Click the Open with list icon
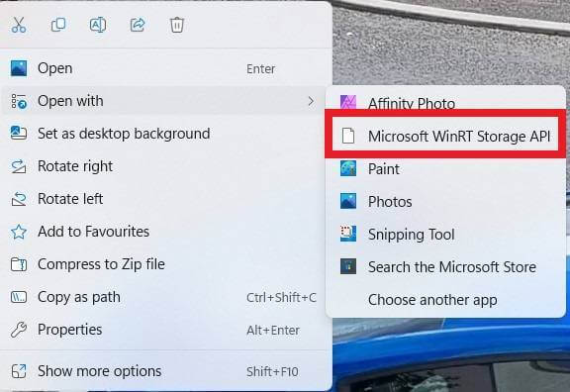The image size is (570, 392). tap(19, 101)
